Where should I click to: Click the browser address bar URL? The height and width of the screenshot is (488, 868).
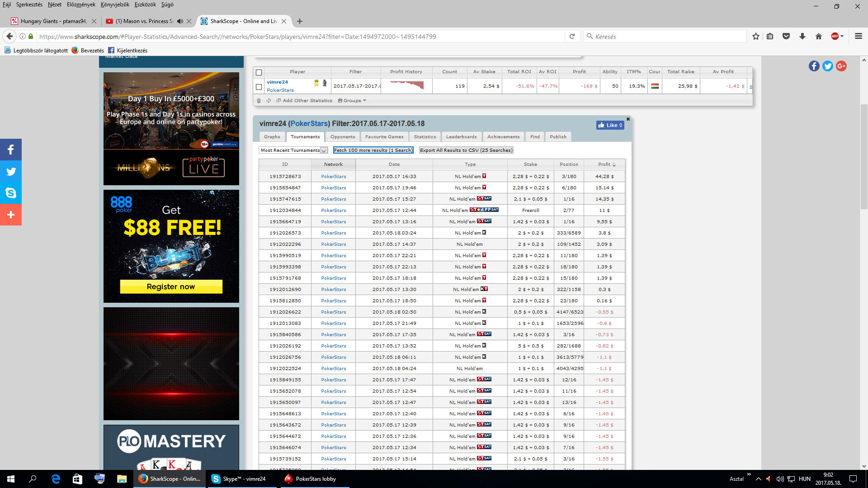(x=237, y=37)
